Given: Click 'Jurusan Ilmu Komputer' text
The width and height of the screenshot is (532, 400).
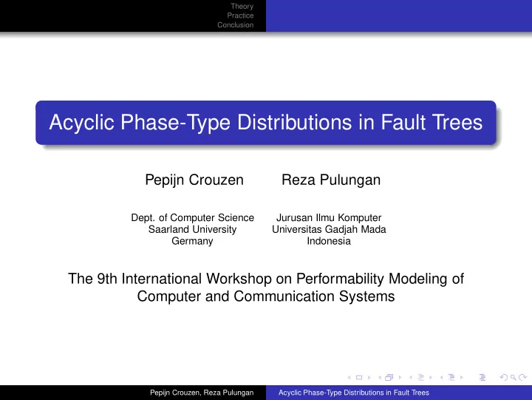Looking at the screenshot, I should click(329, 217).
